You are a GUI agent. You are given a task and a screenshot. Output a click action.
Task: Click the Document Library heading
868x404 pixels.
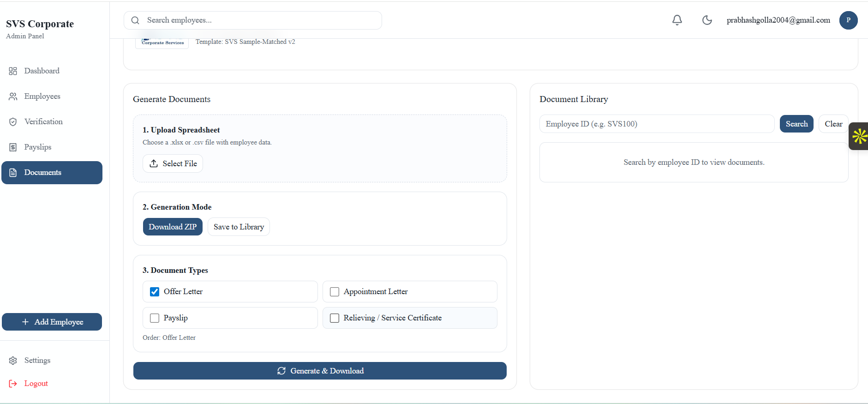(574, 99)
